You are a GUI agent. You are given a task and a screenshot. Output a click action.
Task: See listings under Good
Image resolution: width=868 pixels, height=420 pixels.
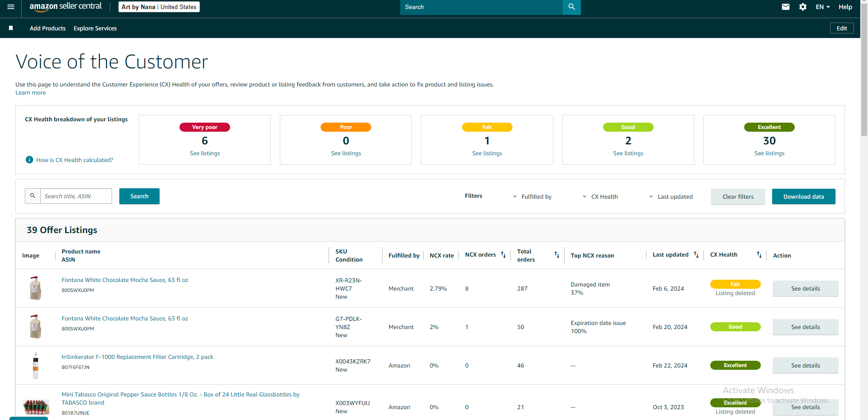tap(628, 153)
